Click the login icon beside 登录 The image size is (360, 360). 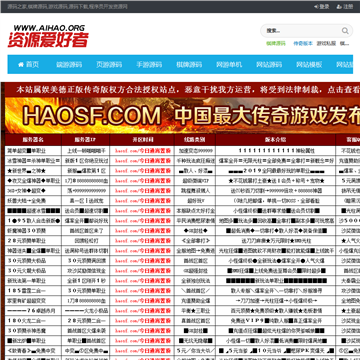pyautogui.click(x=316, y=6)
